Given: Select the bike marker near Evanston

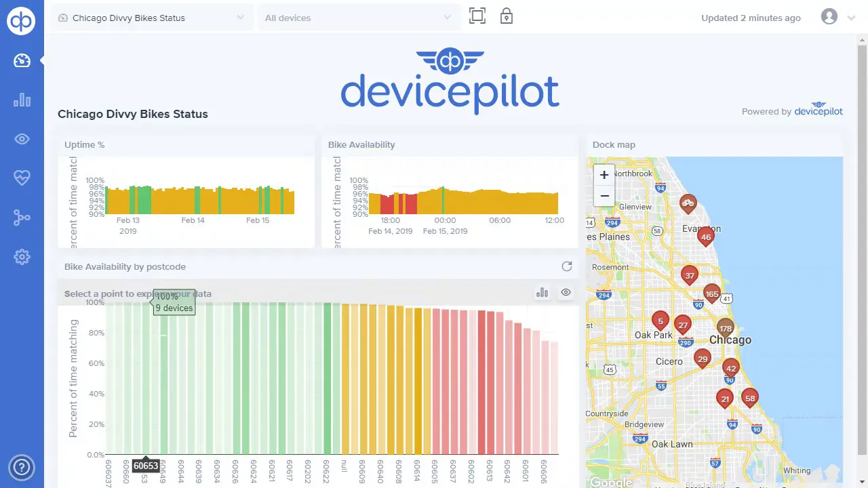Looking at the screenshot, I should pos(688,203).
